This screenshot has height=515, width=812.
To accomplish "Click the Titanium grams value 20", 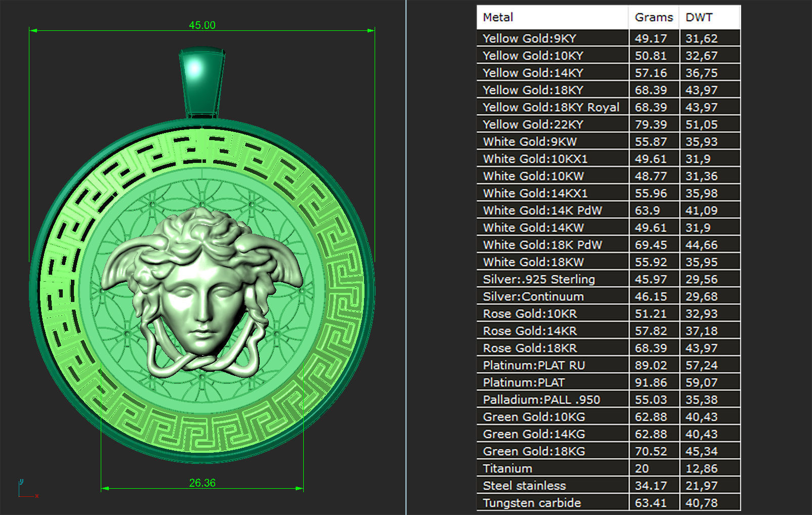I will [x=642, y=468].
